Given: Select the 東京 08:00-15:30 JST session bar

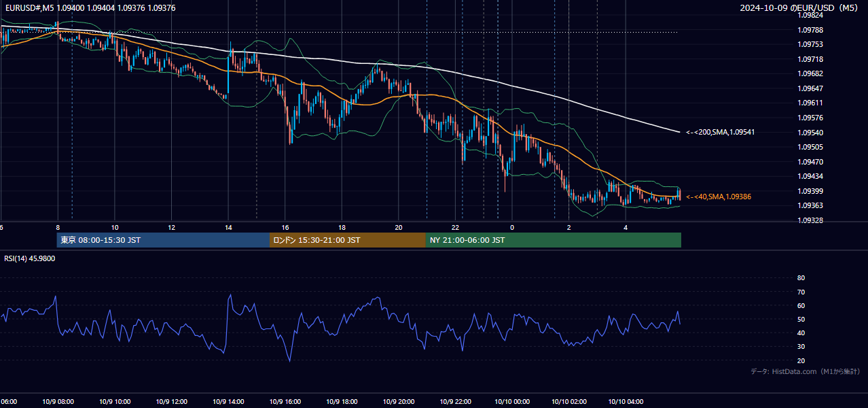Looking at the screenshot, I should (163, 240).
